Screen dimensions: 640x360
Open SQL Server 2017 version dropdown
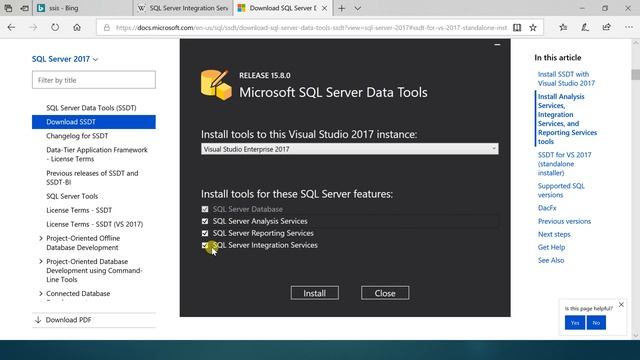65,59
